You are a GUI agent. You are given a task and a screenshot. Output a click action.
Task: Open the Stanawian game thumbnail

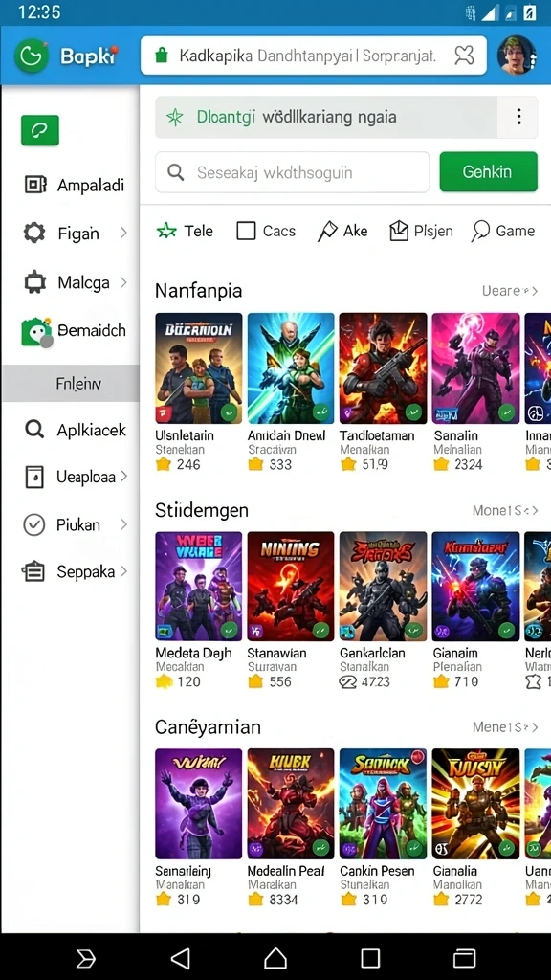click(291, 587)
